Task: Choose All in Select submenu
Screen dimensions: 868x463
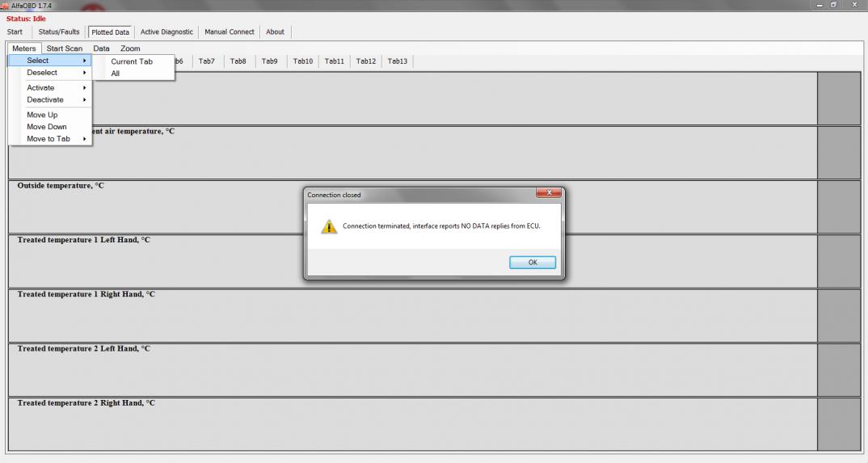Action: [x=133, y=74]
